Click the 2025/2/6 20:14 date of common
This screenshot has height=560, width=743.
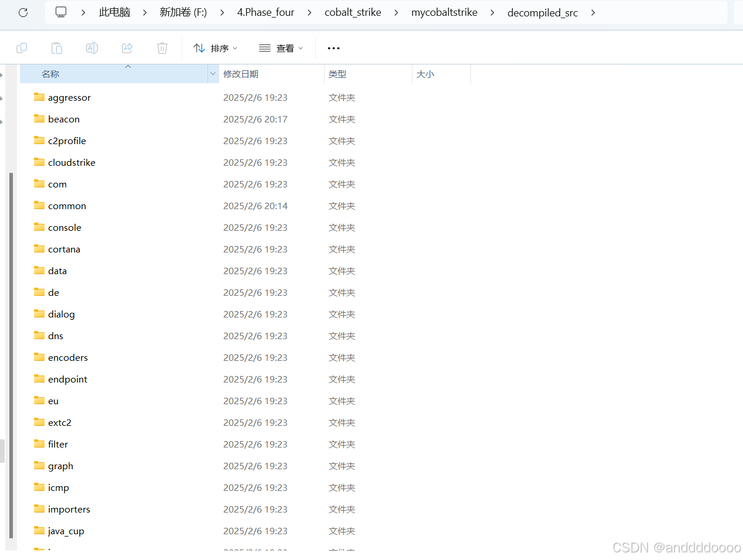[x=255, y=206]
